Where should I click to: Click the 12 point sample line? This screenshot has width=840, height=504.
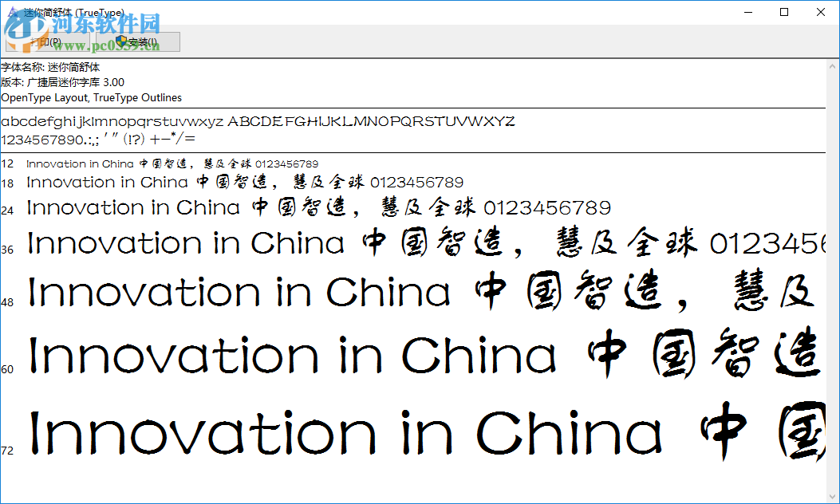coord(172,164)
